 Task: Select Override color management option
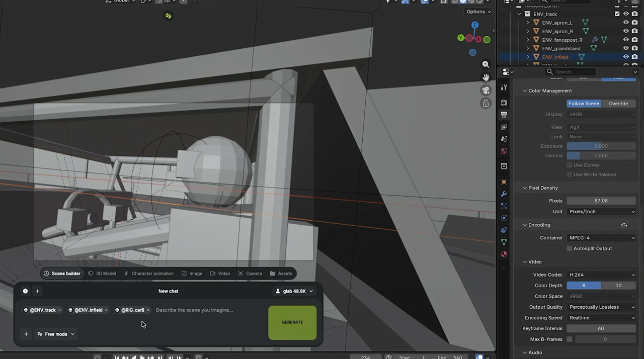(618, 104)
